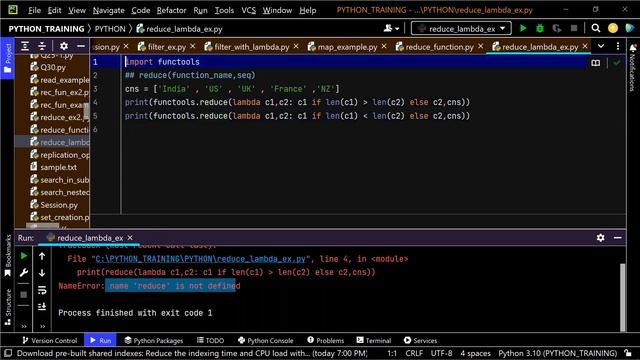Toggle scroll to end in Run console
The height and width of the screenshot is (360, 640).
42,307
